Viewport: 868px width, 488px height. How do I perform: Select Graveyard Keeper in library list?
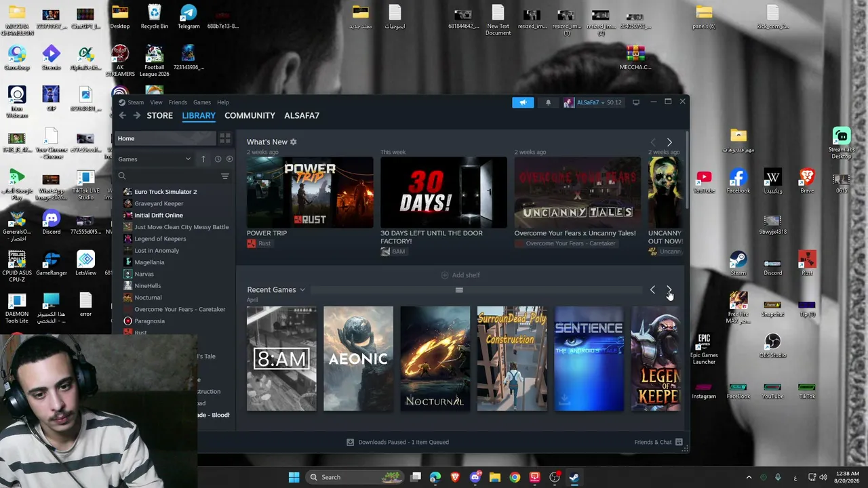tap(159, 203)
